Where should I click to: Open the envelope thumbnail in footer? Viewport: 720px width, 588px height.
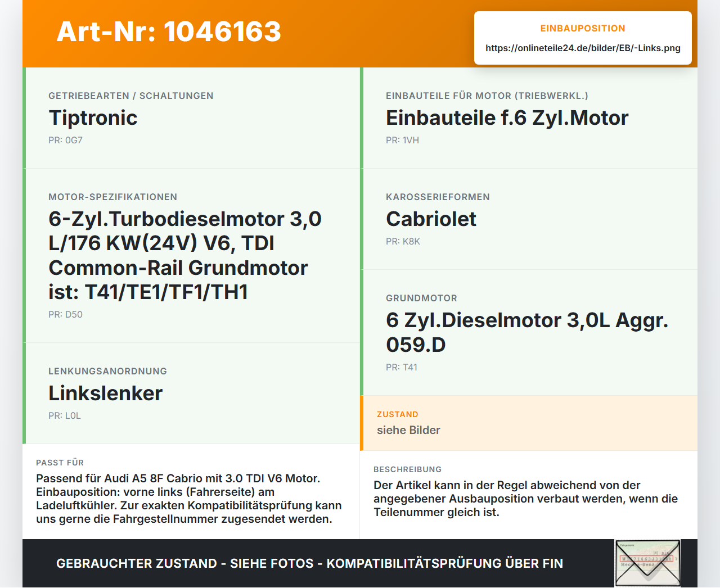point(648,563)
